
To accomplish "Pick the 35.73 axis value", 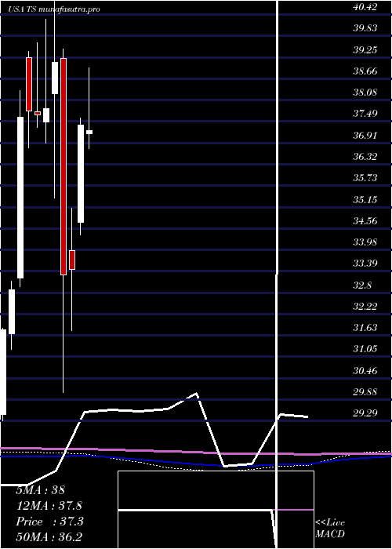I will (365, 178).
